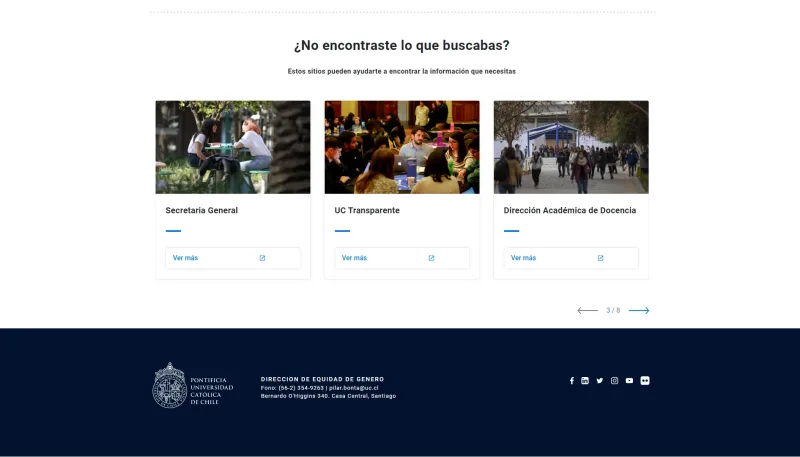Open the YouTube icon in the footer
The width and height of the screenshot is (800, 457).
pos(629,380)
